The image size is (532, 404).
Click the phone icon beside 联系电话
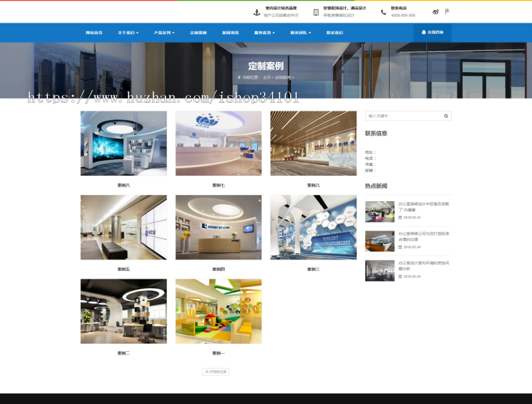click(384, 12)
